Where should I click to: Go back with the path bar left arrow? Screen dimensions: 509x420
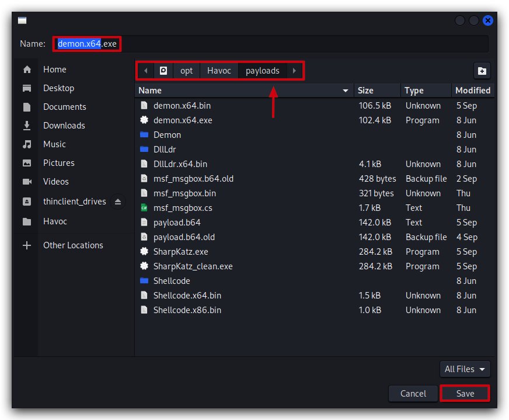[146, 71]
